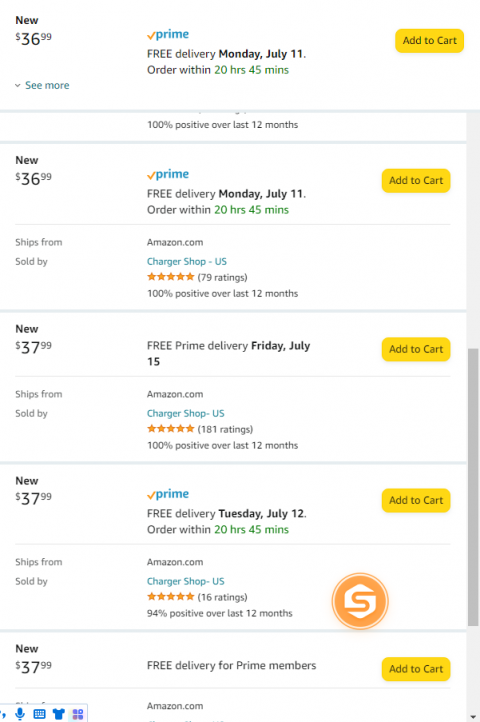480x722 pixels.
Task: Open the on-screen keyboard icon
Action: pyautogui.click(x=40, y=714)
